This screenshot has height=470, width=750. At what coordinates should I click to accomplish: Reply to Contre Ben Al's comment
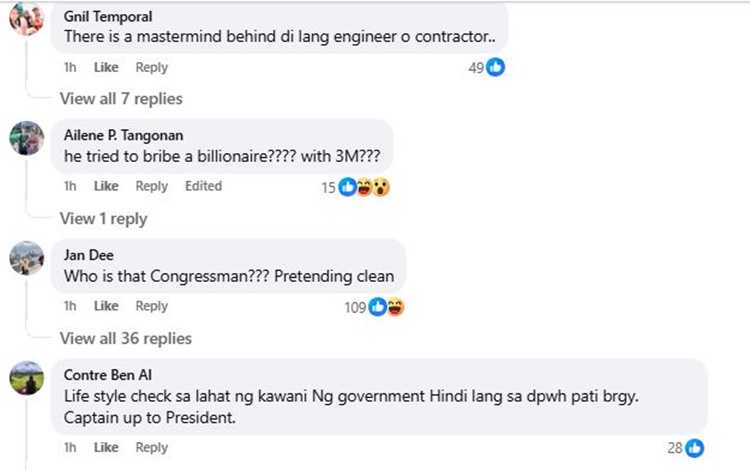tap(152, 447)
